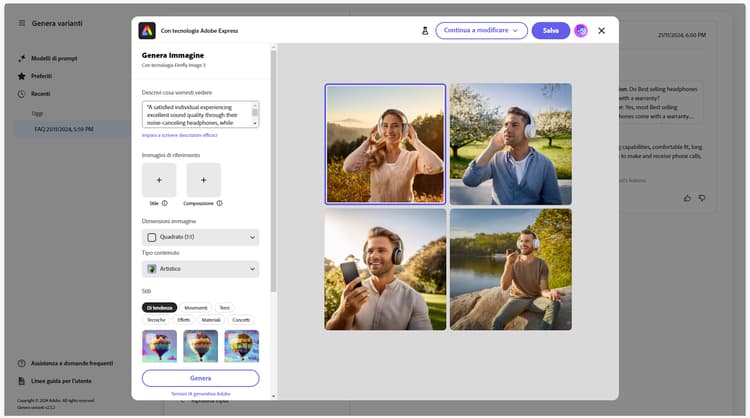Image resolution: width=750 pixels, height=418 pixels.
Task: Click the thumbs up feedback icon
Action: (687, 198)
